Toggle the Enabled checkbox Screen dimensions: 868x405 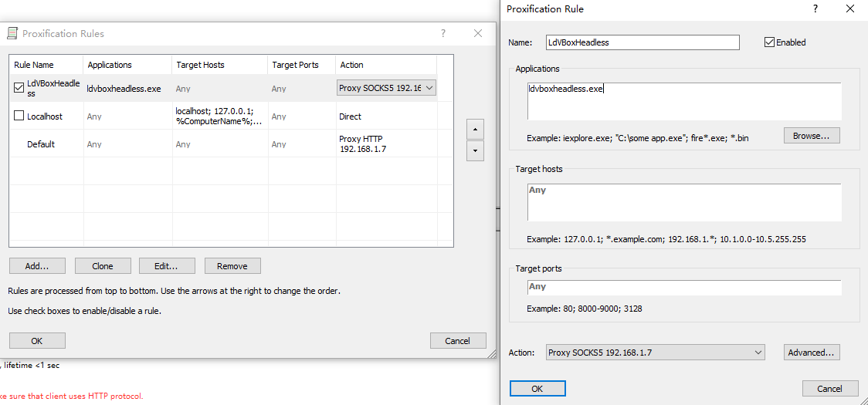[x=769, y=42]
